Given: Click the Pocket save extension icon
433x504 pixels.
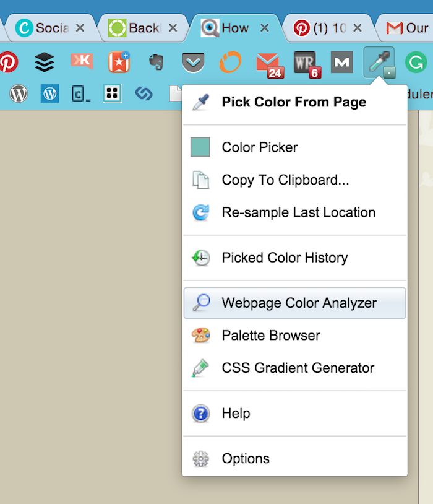Looking at the screenshot, I should point(193,62).
